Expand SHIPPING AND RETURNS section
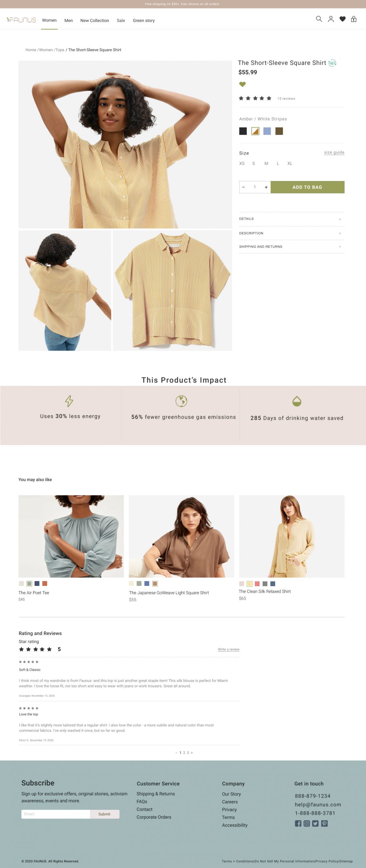 pos(292,247)
